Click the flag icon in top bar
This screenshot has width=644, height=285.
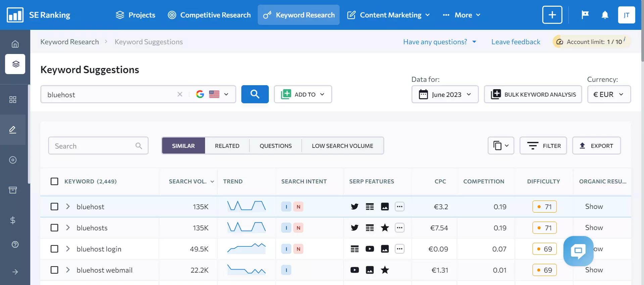tap(585, 15)
